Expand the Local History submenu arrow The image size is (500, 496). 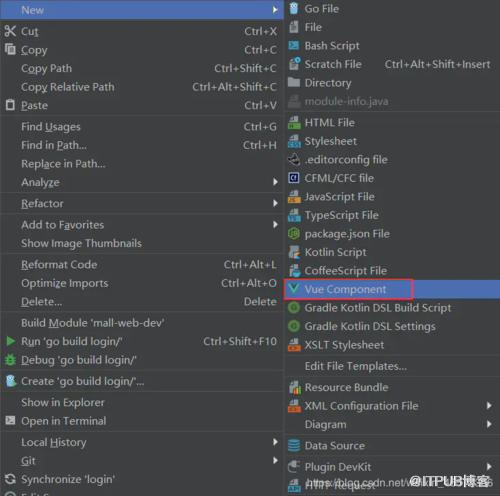coord(275,442)
